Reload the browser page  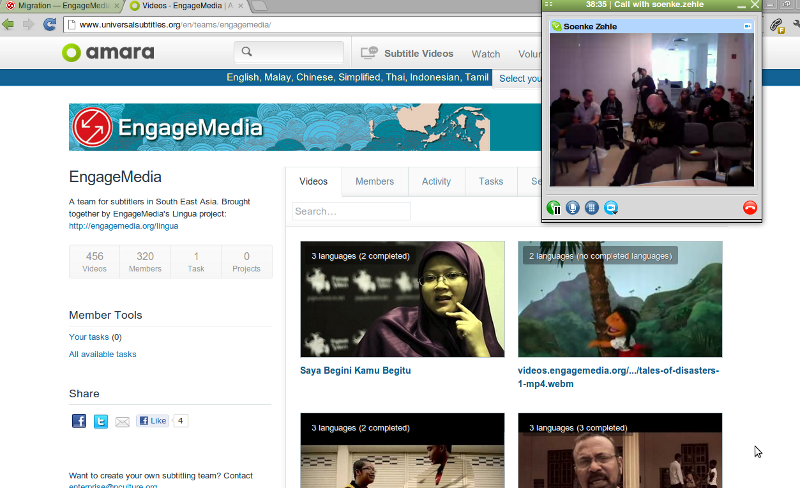tap(49, 24)
